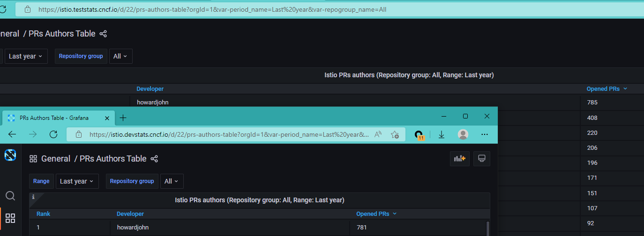Open the All dropdown in back window
The width and height of the screenshot is (644, 236).
click(121, 56)
